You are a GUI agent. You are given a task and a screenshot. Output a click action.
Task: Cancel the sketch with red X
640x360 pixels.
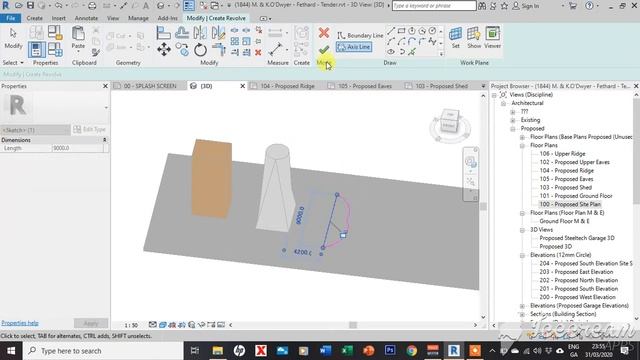click(x=324, y=33)
